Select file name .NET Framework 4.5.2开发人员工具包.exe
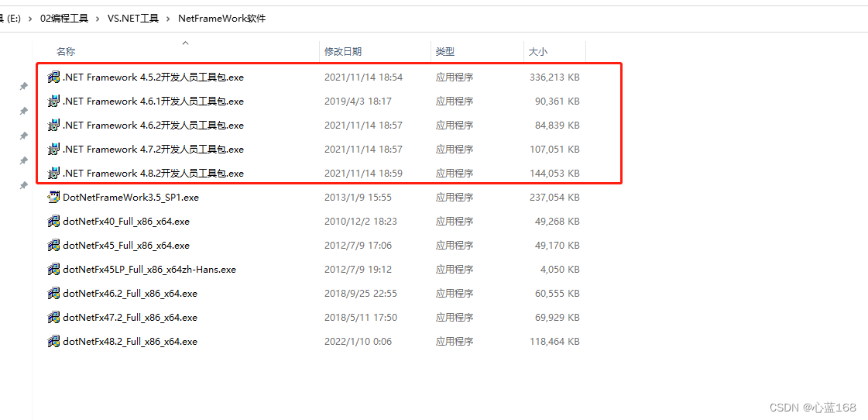Image resolution: width=868 pixels, height=420 pixels. [153, 77]
